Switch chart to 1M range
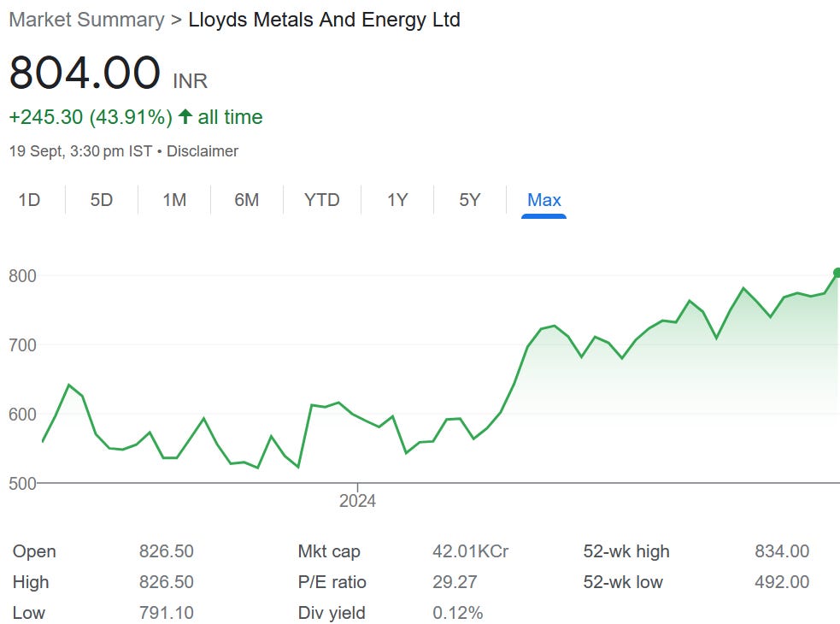840x624 pixels. click(174, 200)
